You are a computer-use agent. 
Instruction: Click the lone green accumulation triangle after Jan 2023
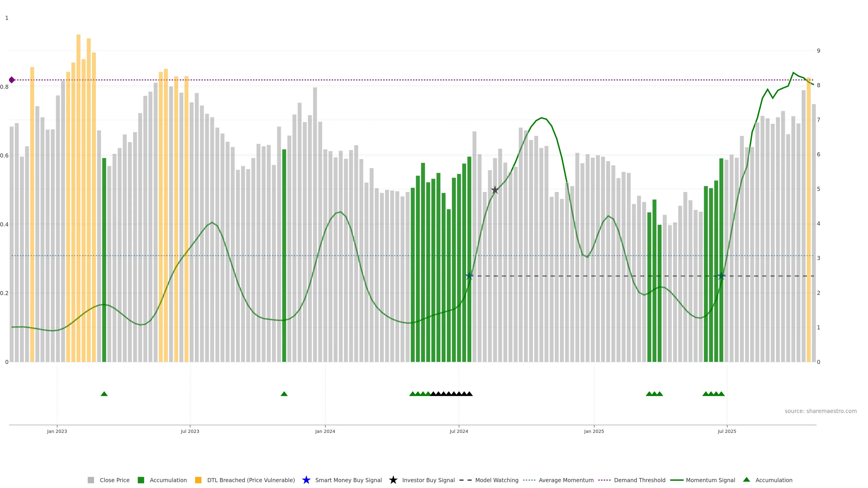pos(104,394)
